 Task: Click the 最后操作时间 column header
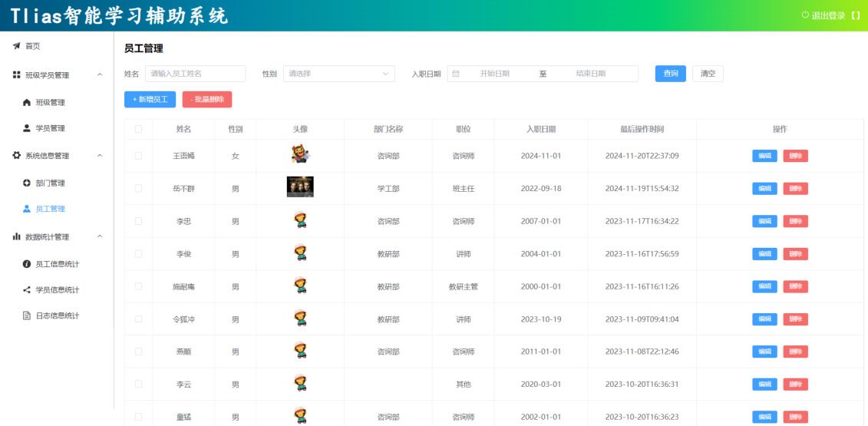[642, 129]
